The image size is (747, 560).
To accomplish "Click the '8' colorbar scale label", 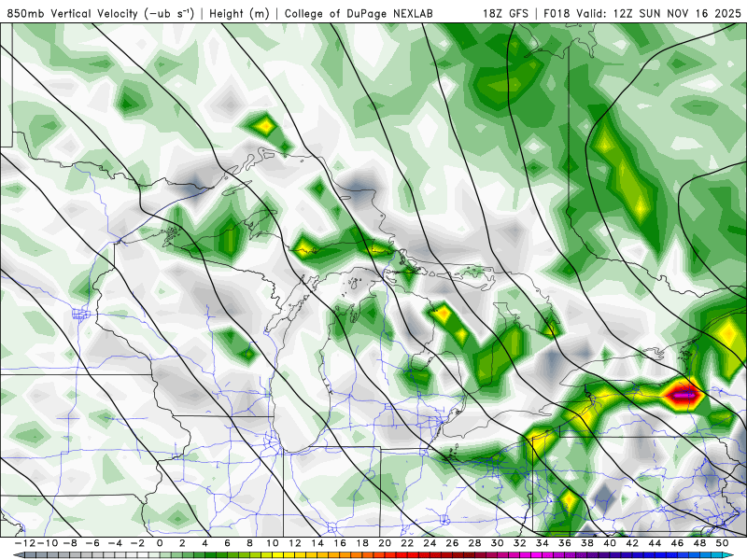I will click(x=249, y=543).
